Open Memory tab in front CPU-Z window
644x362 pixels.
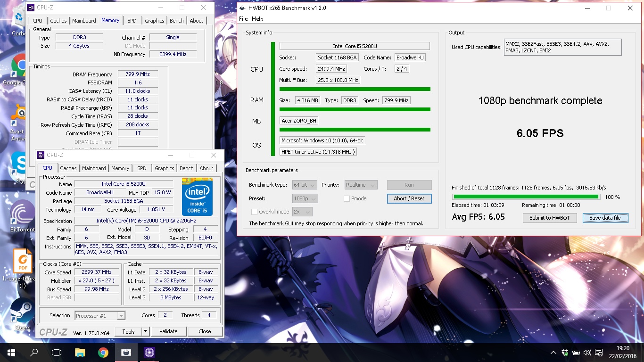click(120, 168)
